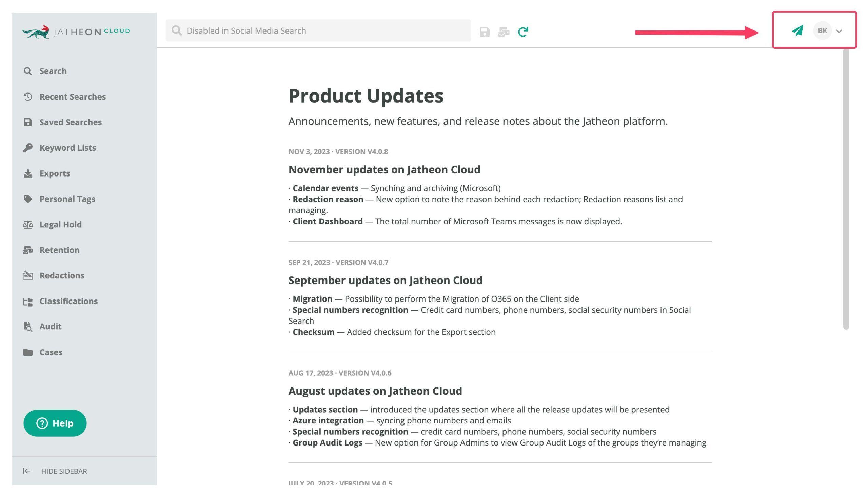Click the Redaction reason bullet
The height and width of the screenshot is (497, 868).
[x=486, y=205]
